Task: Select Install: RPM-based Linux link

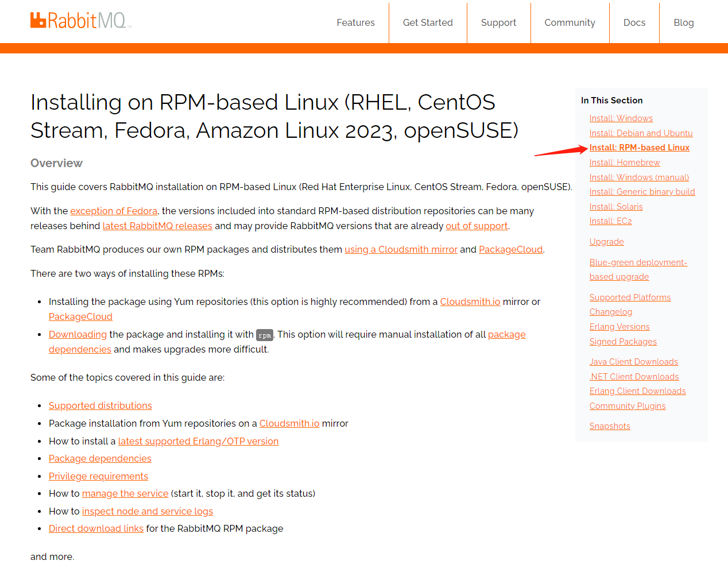Action: coord(639,148)
